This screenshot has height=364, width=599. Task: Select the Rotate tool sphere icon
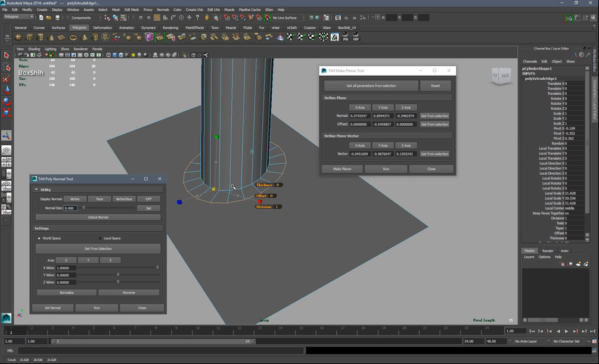point(6,102)
